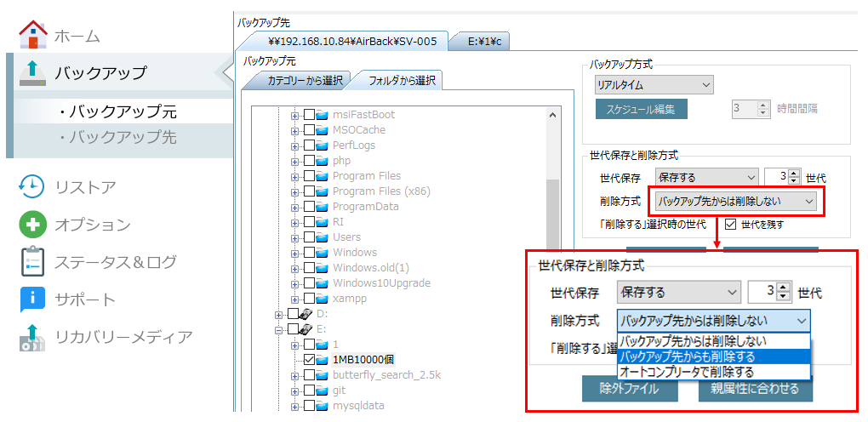Open Options via green plus icon
Image resolution: width=868 pixels, height=422 pixels.
[32, 225]
